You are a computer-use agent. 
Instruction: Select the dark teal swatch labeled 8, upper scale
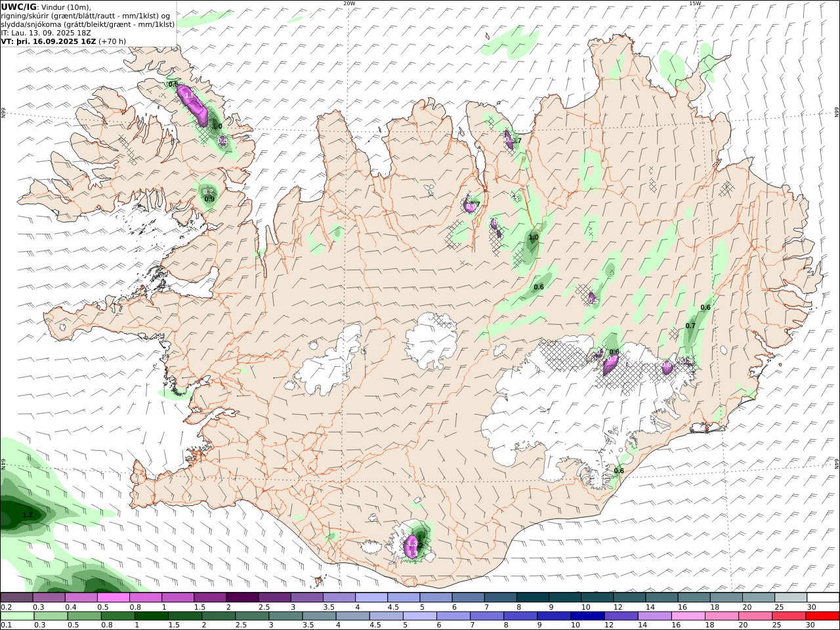[x=532, y=598]
